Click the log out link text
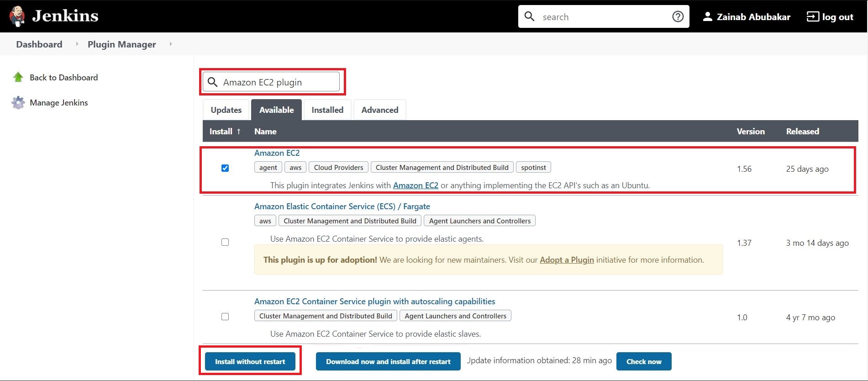Viewport: 868px width, 381px height. pyautogui.click(x=837, y=17)
